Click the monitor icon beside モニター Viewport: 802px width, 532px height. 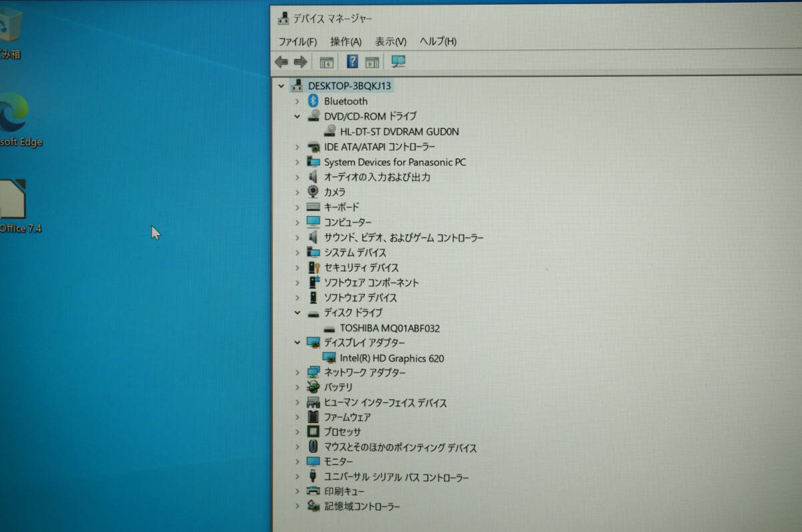pyautogui.click(x=313, y=461)
